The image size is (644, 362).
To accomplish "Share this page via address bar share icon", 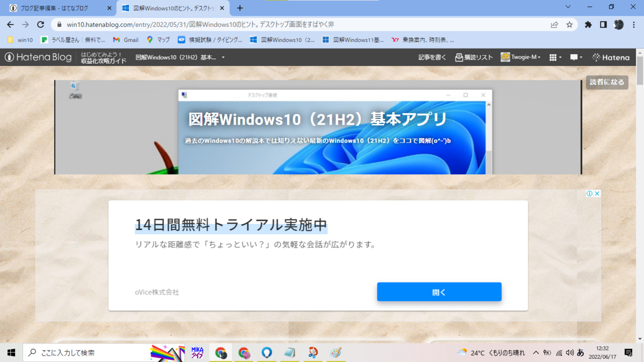I will coord(554,25).
